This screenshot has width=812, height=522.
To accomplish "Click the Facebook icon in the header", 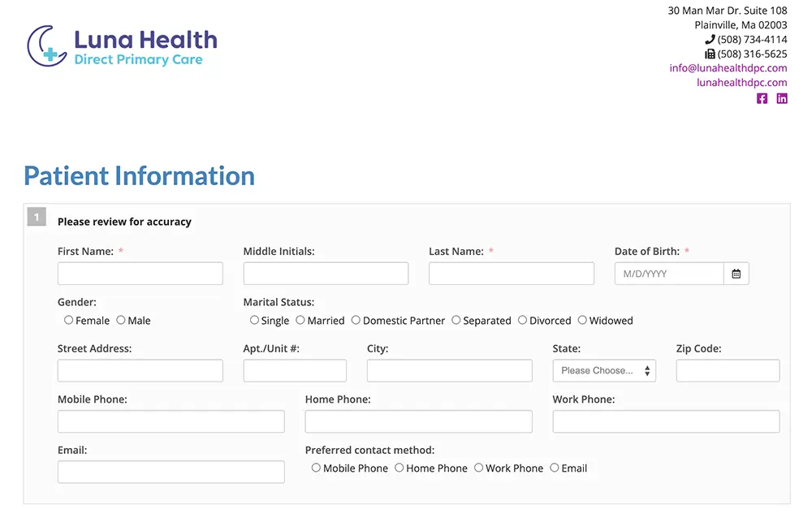I will coord(762,98).
